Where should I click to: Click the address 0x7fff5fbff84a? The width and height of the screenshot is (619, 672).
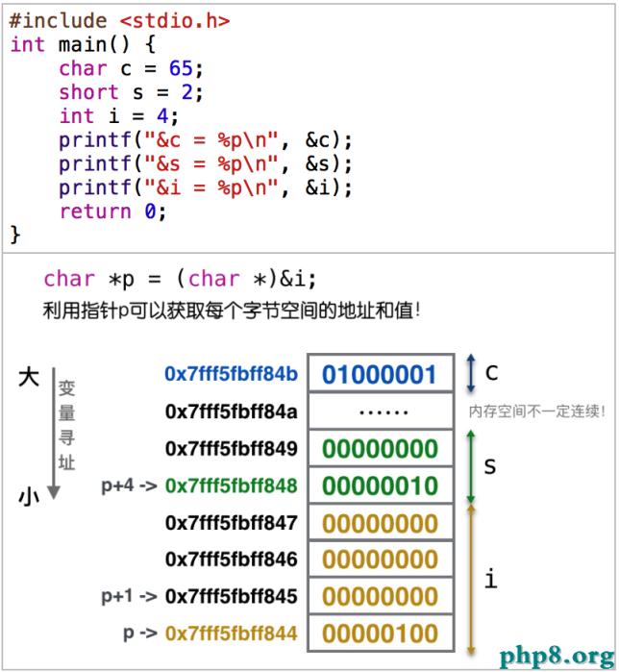pos(232,411)
